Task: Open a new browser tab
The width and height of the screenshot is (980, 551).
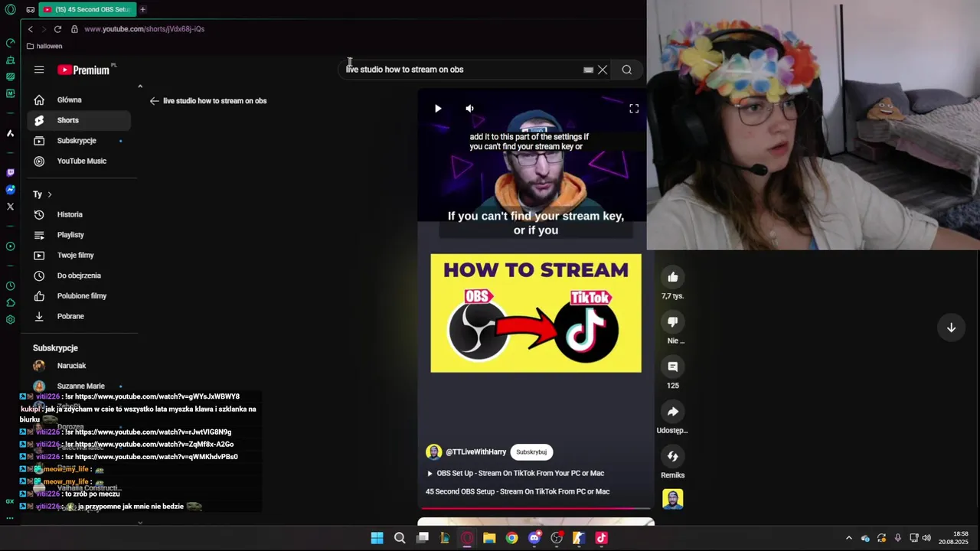Action: tap(142, 9)
